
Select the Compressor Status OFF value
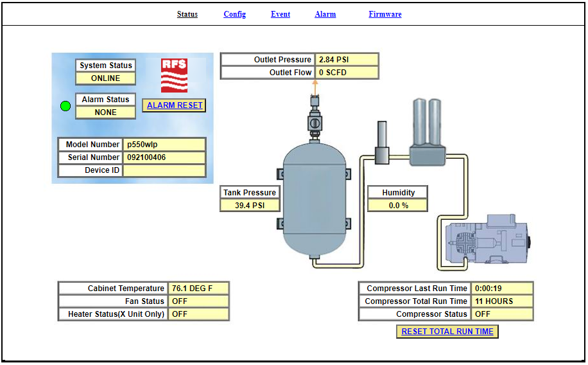pyautogui.click(x=502, y=314)
